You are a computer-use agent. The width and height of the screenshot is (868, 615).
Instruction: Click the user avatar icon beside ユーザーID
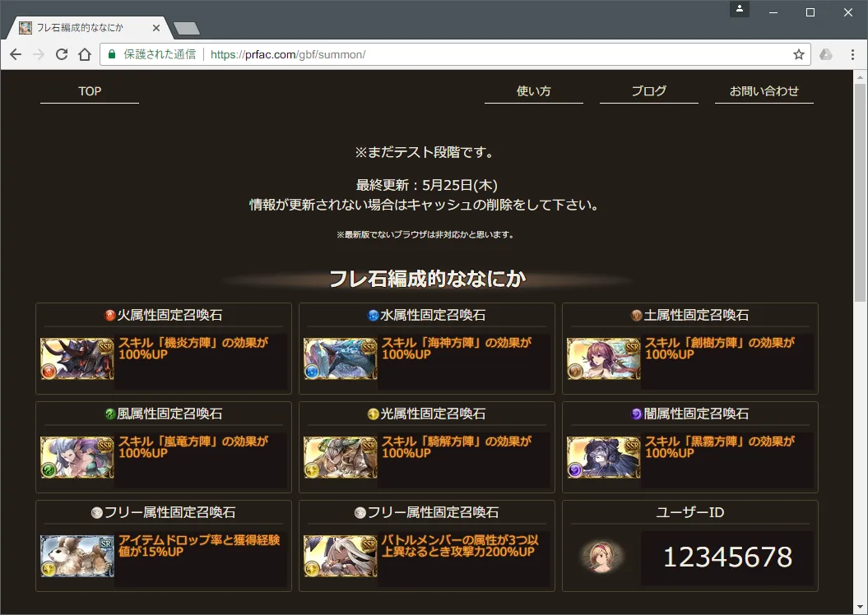[601, 557]
